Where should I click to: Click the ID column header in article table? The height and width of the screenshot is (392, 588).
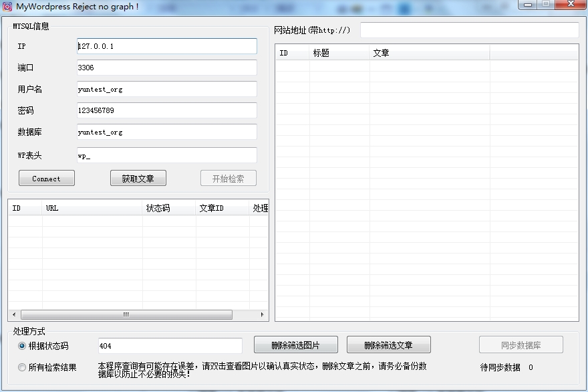293,53
